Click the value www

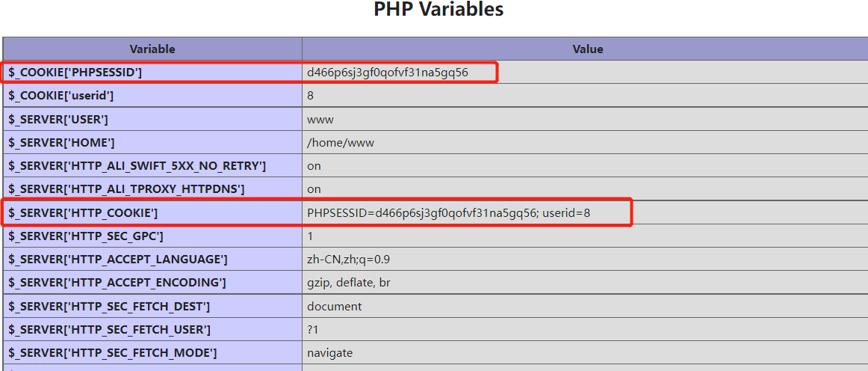[x=320, y=119]
